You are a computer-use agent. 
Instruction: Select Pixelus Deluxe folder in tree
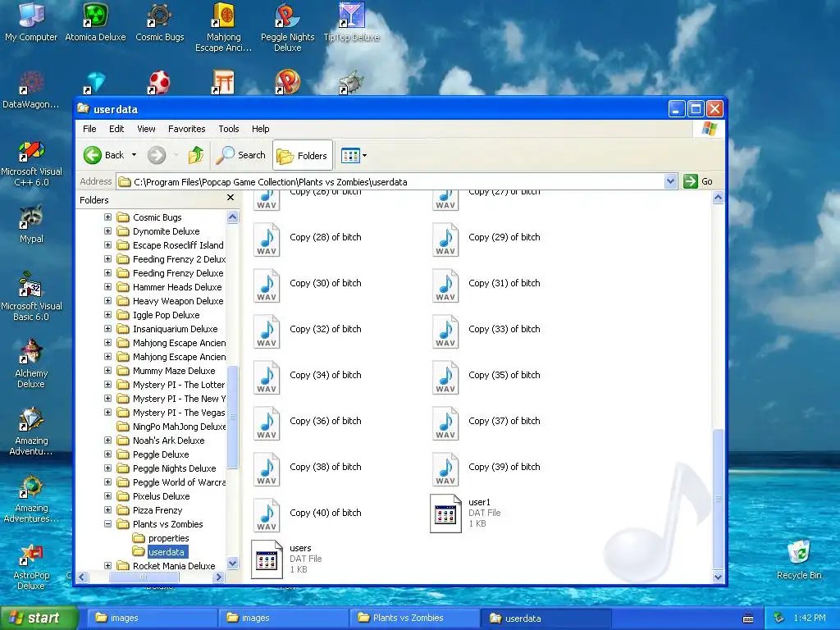161,496
